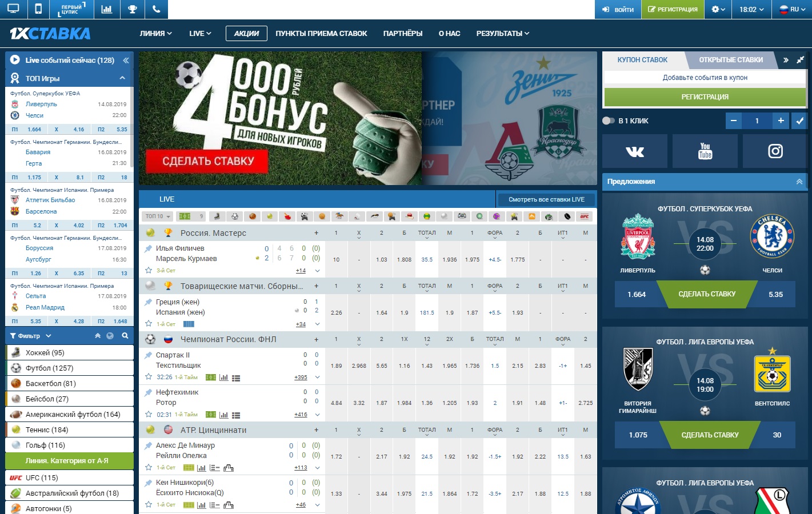Confirm one-click bet amount with the checkmark

coord(799,121)
